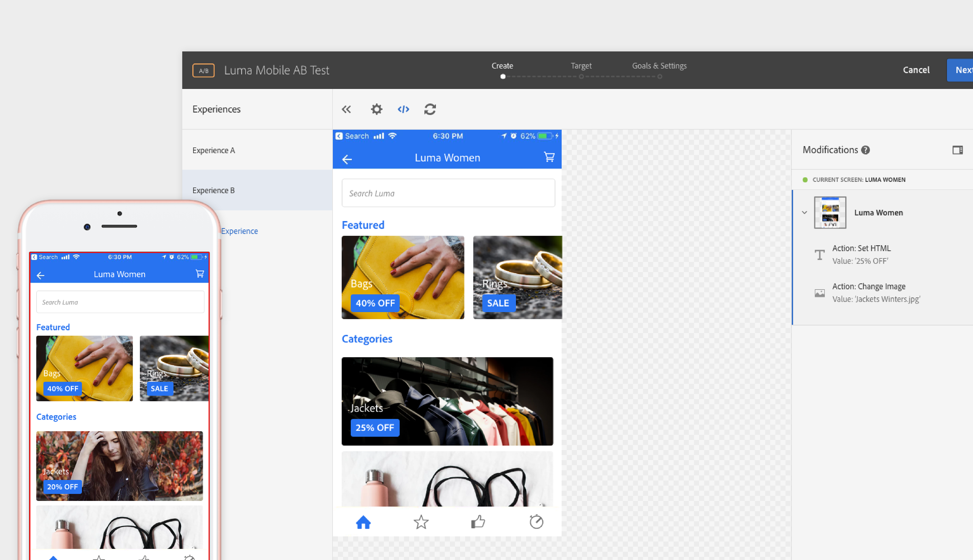The image size is (973, 560).
Task: Collapse the Luma Women modifications group
Action: [x=804, y=213]
